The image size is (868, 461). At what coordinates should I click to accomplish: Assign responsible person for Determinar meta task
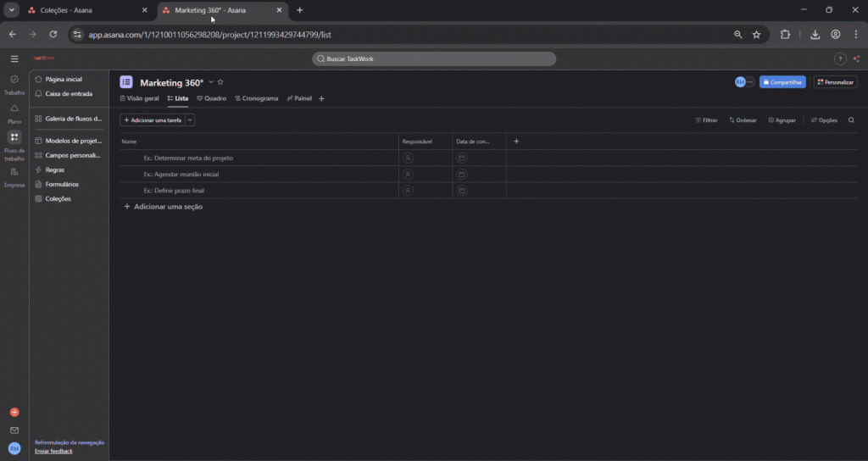[x=408, y=158]
